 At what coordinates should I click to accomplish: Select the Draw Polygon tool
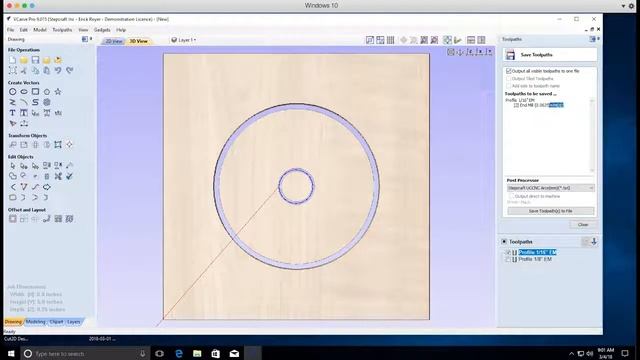click(x=47, y=92)
